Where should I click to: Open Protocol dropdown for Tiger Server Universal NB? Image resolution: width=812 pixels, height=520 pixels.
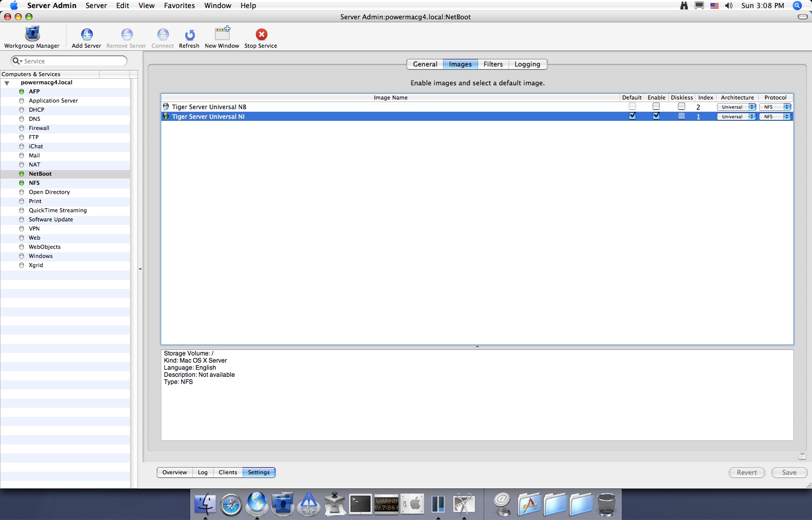tap(775, 107)
